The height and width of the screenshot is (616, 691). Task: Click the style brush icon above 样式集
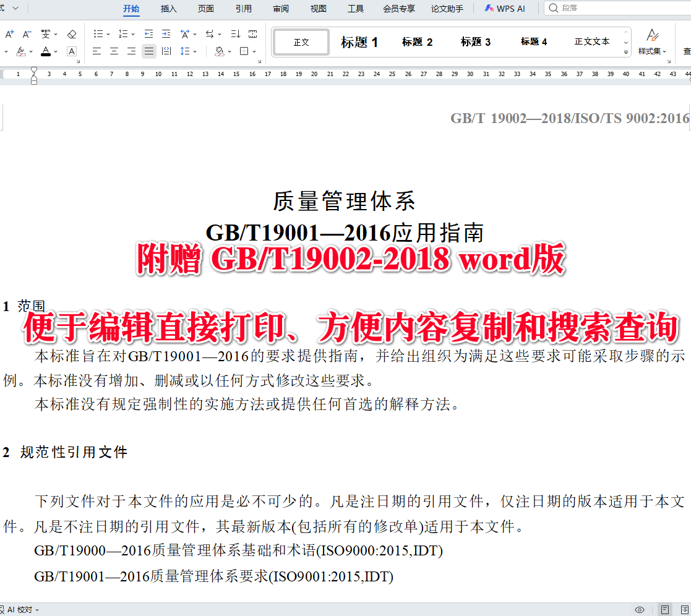653,35
